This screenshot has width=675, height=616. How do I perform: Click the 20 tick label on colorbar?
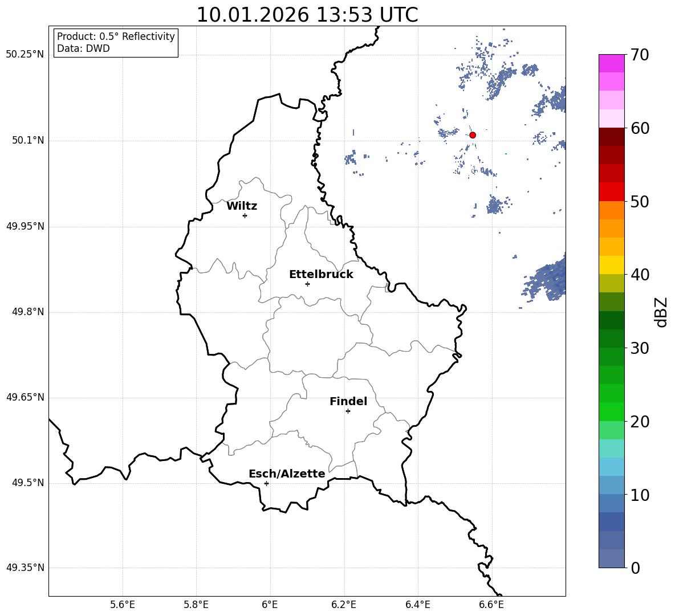(x=639, y=422)
